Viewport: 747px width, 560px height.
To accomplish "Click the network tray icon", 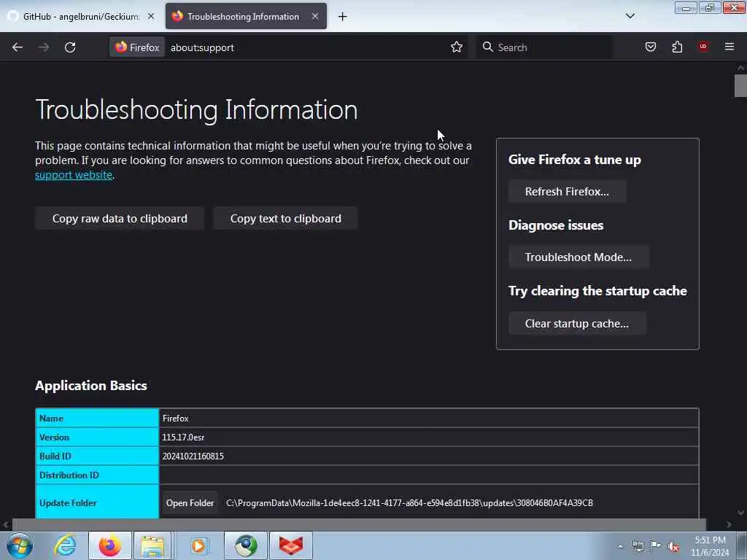I will [x=638, y=546].
